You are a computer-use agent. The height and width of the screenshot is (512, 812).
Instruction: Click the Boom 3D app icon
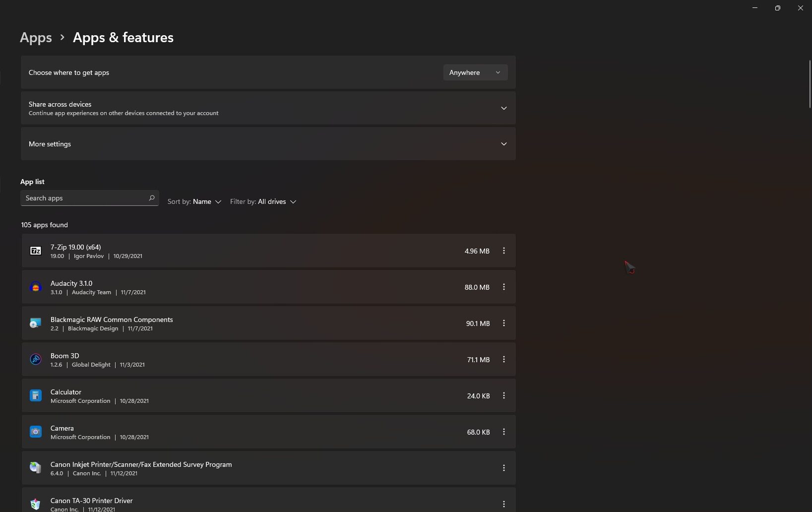pos(36,360)
